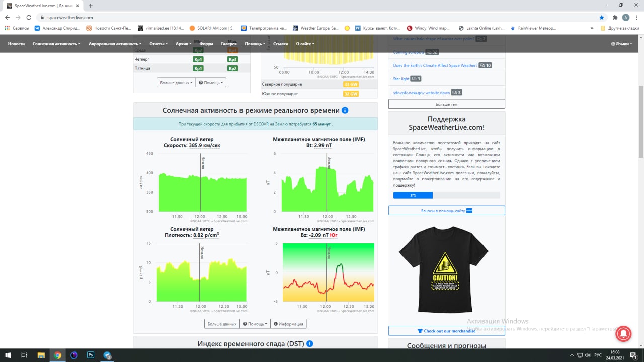Click the 37% donation progress bar

(446, 195)
